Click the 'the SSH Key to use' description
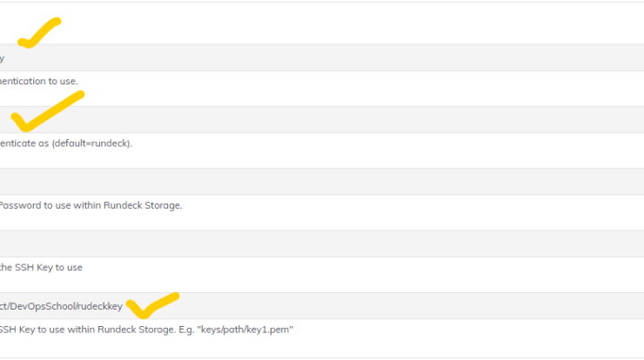Viewport: 644px width, 360px height. tap(41, 267)
